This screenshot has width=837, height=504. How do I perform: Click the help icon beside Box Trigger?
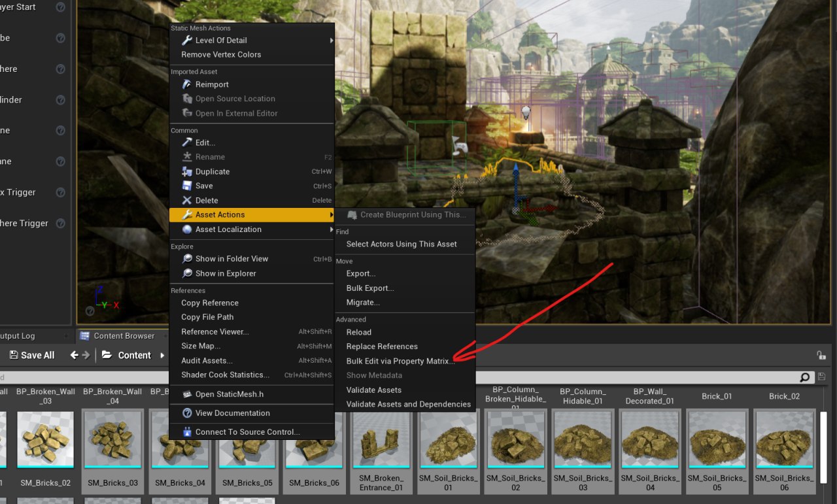coord(61,192)
